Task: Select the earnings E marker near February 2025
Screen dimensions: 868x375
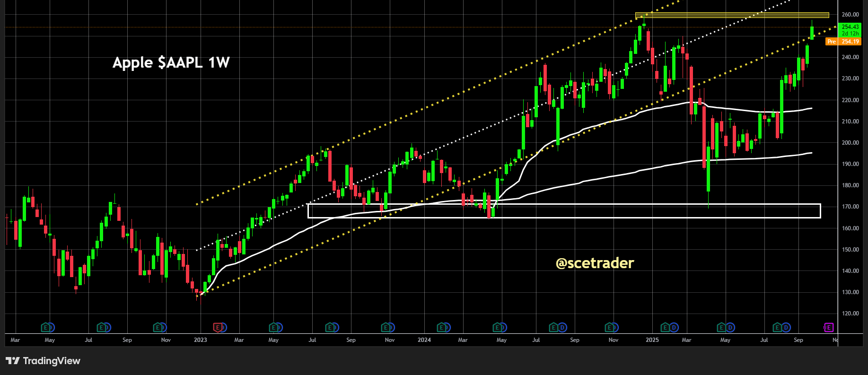Action: click(665, 327)
